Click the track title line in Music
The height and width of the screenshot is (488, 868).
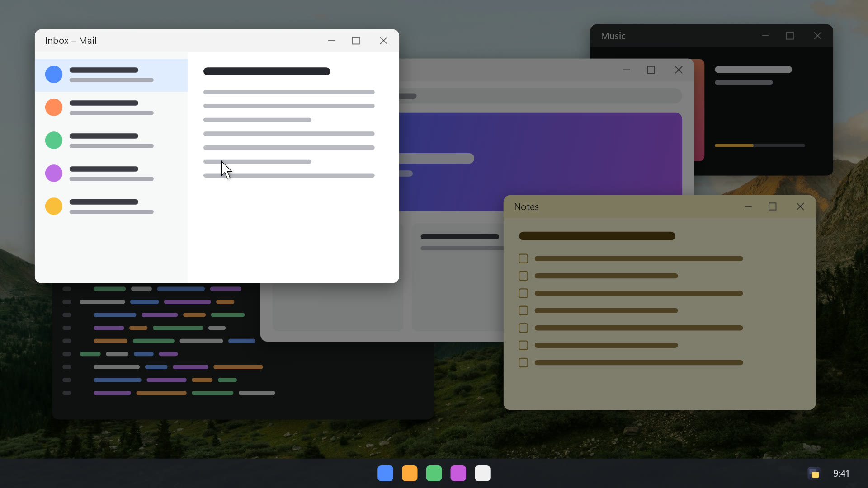753,70
